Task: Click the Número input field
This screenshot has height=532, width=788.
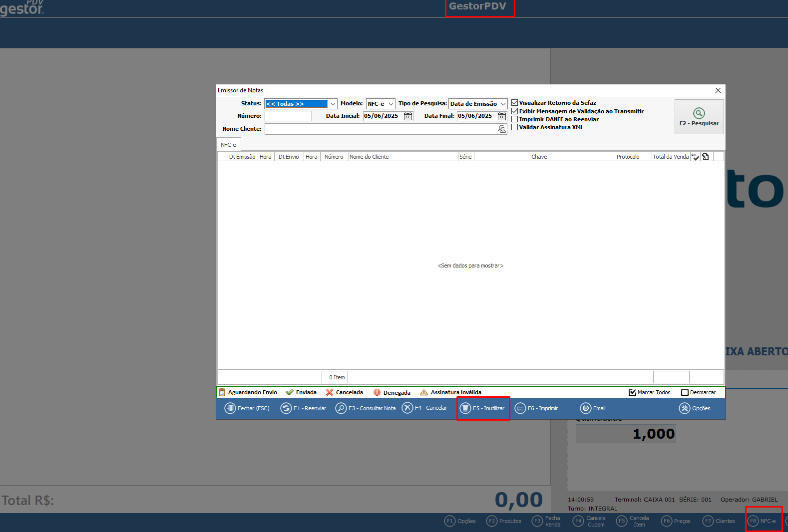Action: (288, 116)
